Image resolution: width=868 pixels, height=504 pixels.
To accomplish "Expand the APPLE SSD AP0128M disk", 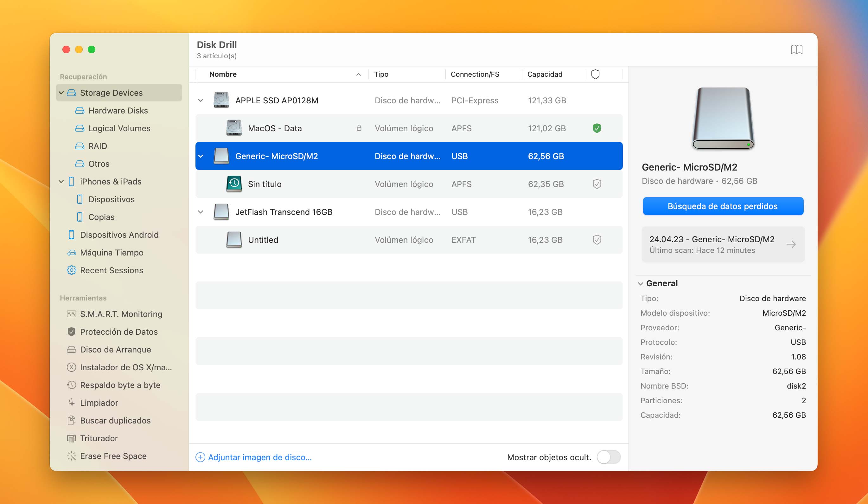I will [x=201, y=100].
